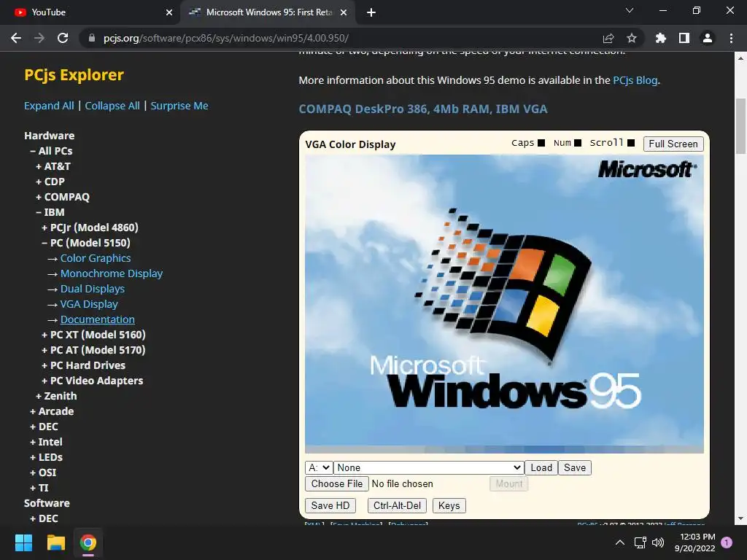Toggle the Scroll lock indicator
This screenshot has width=747, height=560.
631,143
